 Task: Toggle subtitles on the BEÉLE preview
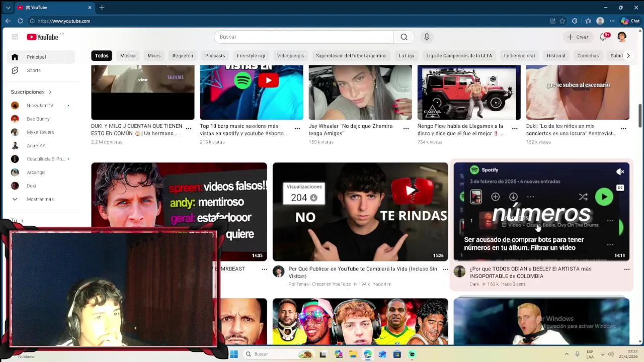point(620,188)
